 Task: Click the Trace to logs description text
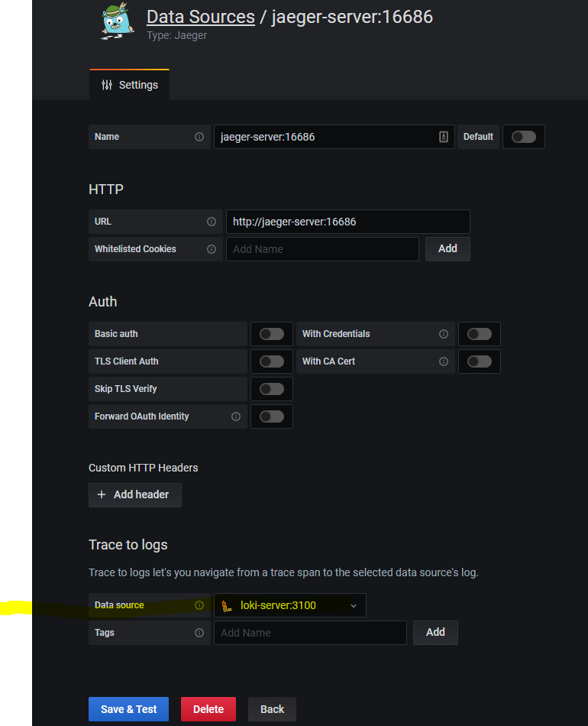(283, 572)
